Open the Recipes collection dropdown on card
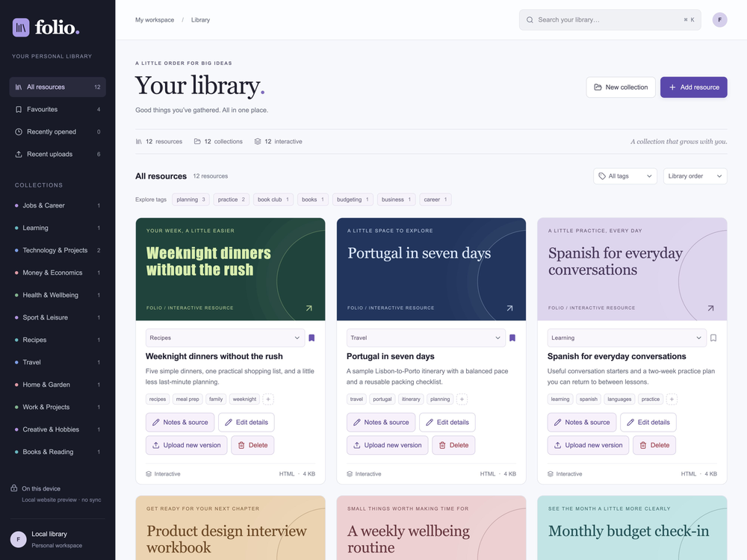Image resolution: width=747 pixels, height=560 pixels. point(225,337)
